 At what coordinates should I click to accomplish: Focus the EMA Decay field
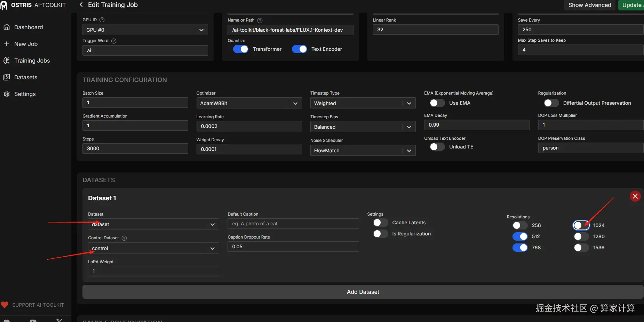(x=477, y=125)
